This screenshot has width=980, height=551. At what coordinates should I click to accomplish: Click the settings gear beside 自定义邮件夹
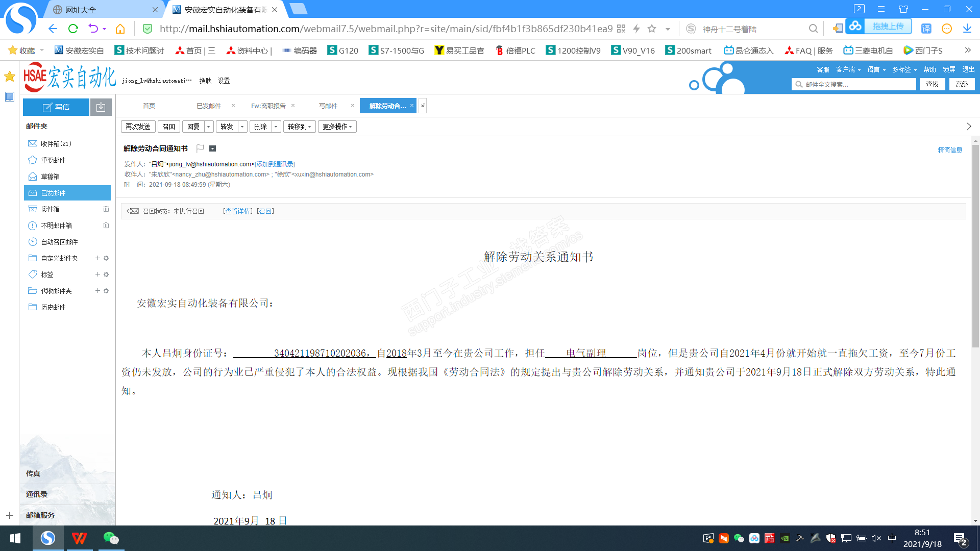coord(106,258)
